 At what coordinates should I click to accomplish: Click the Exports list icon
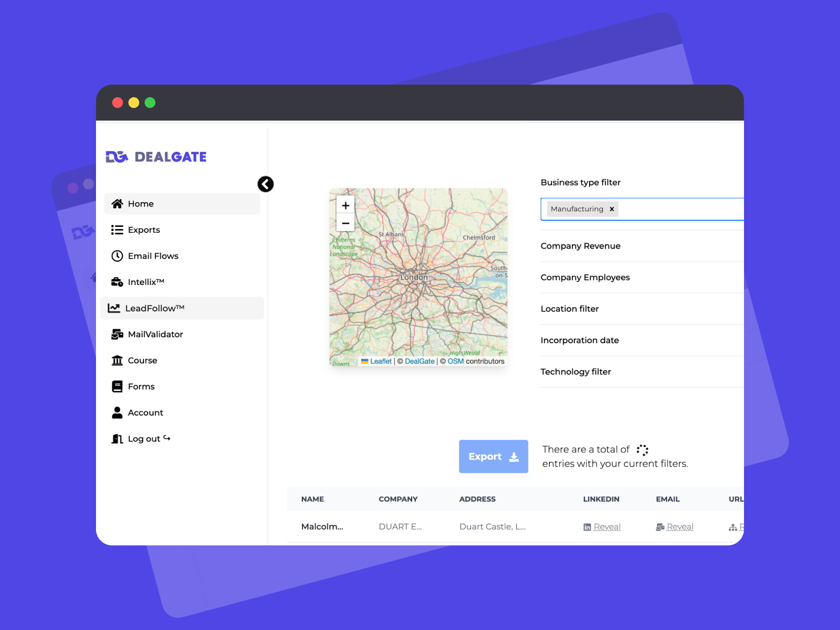[117, 230]
